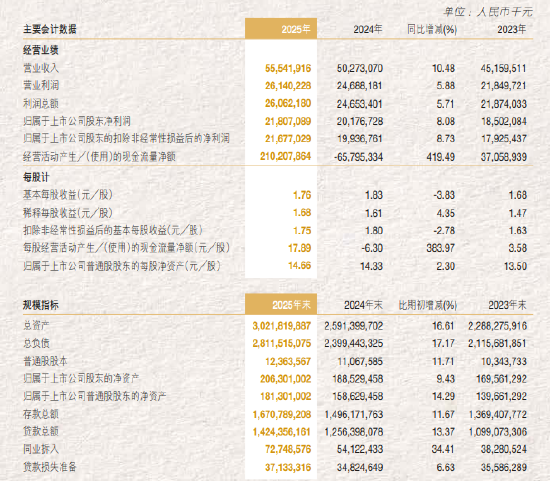
Task: Select value 1,424,356,161
Action: 282,432
